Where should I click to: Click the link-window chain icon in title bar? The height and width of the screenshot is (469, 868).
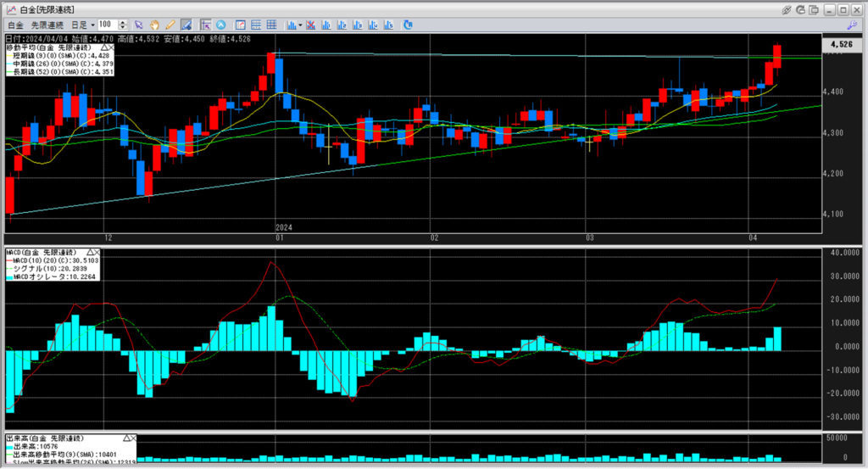[787, 8]
